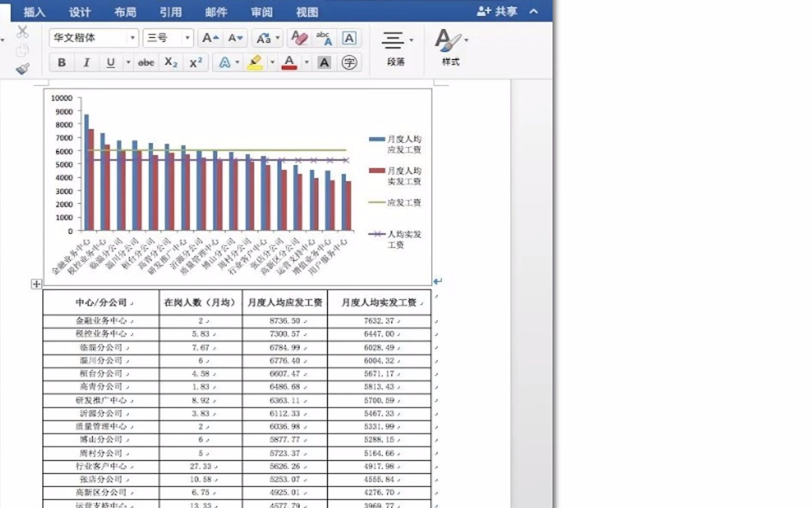Click cell 税控业务中心
Viewport: 812px width, 508px height.
pos(101,333)
